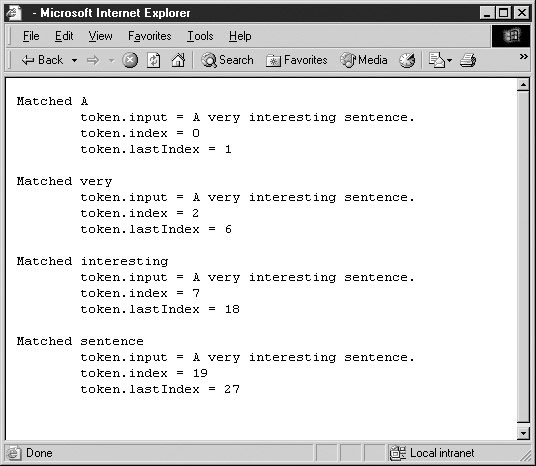
Task: Click the Back arrow button
Action: [42, 60]
